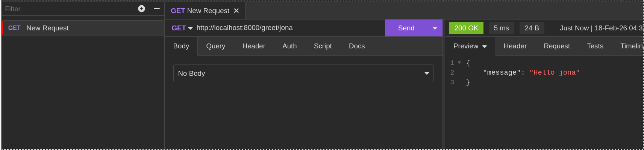This screenshot has height=150, width=644.
Task: Select the response Tests tab
Action: click(595, 46)
